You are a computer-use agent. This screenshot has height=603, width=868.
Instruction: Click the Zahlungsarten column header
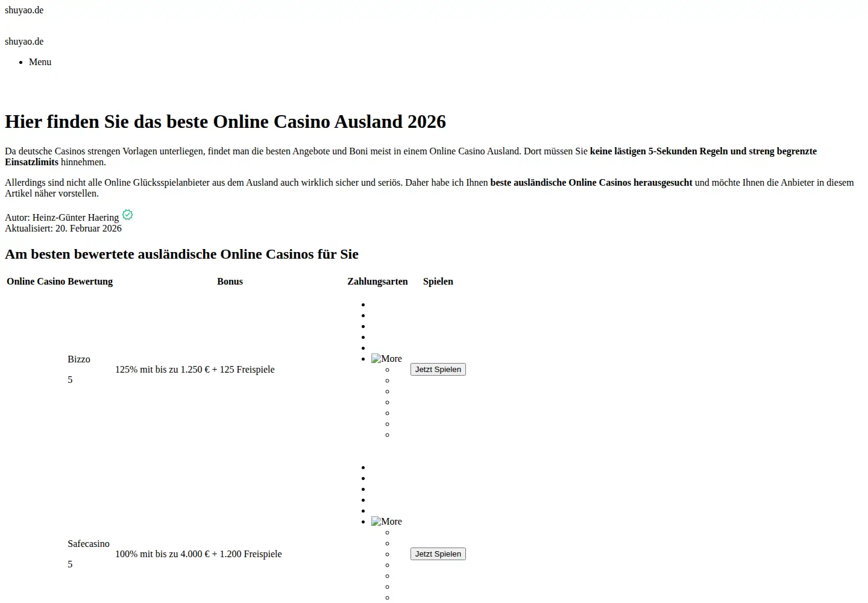(377, 282)
